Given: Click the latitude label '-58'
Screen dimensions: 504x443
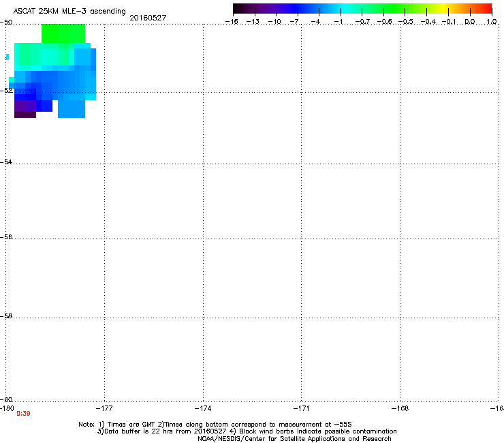Looking at the screenshot, I should (6, 316).
